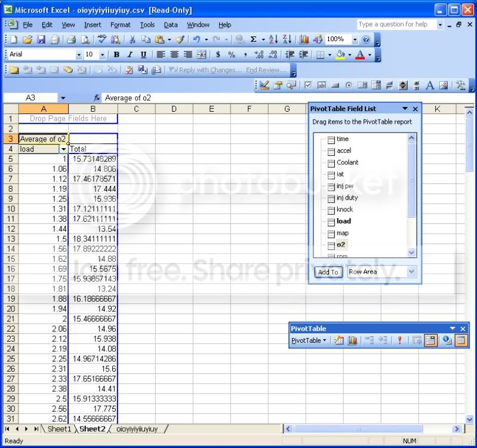The width and height of the screenshot is (477, 448).
Task: Sort descending Z to A
Action: coord(287,39)
